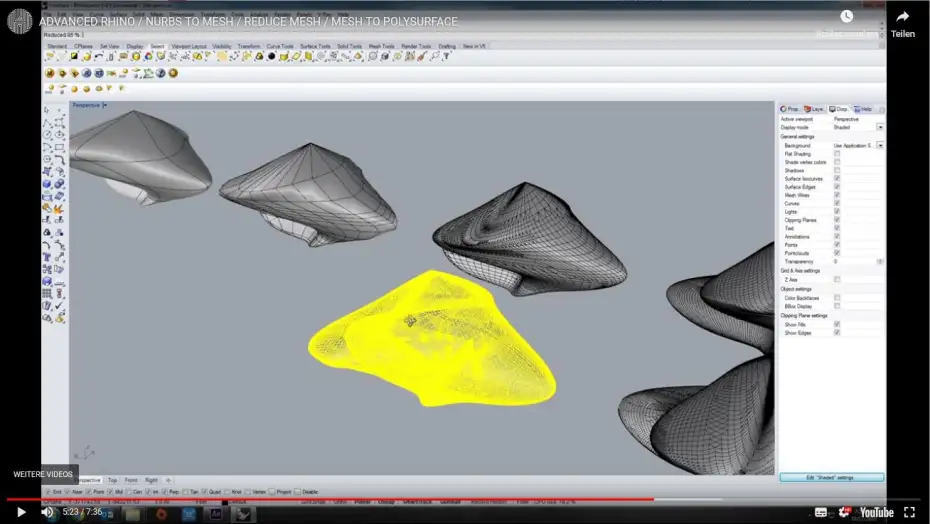Click the watch later clock icon
Image resolution: width=930 pixels, height=524 pixels.
coord(846,17)
